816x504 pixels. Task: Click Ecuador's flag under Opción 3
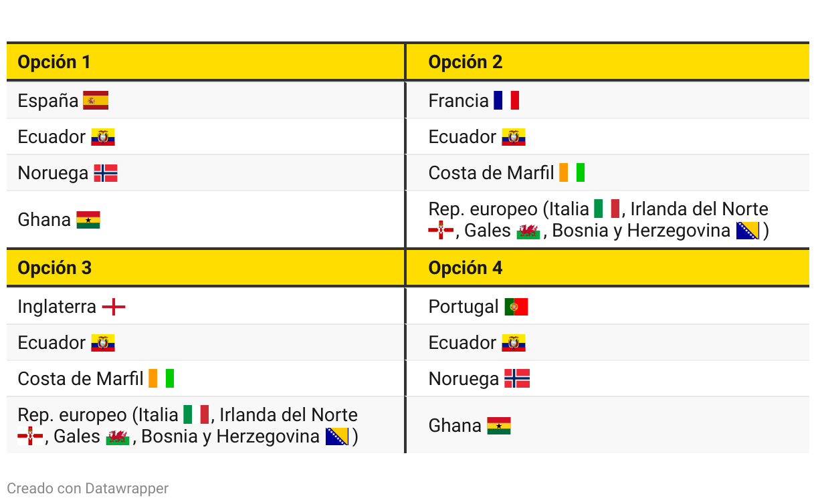pyautogui.click(x=103, y=343)
